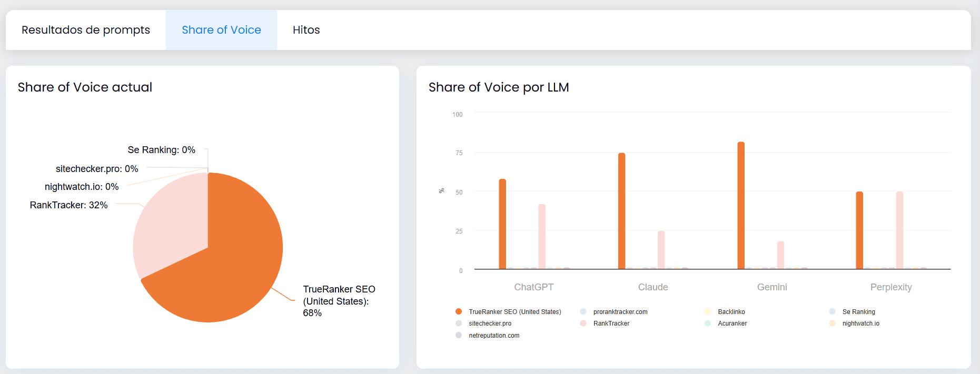The width and height of the screenshot is (980, 374).
Task: Toggle Se Ranking legend item
Action: click(852, 312)
